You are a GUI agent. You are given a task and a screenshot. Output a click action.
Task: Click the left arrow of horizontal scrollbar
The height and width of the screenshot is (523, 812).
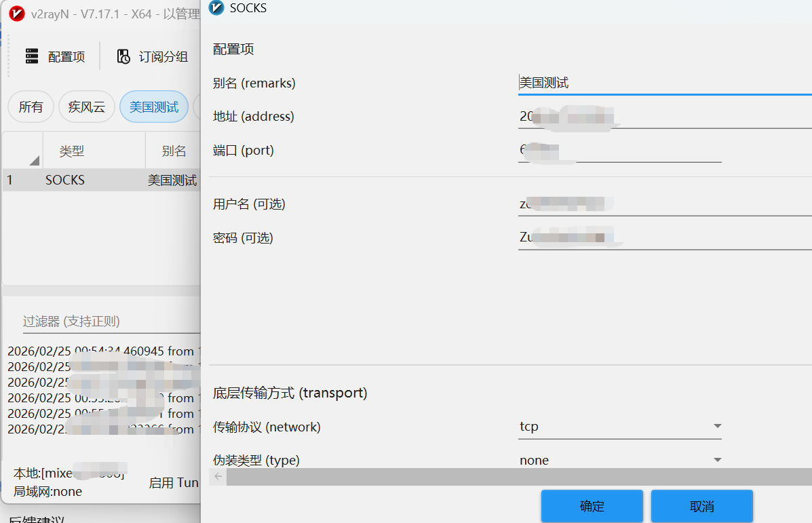tap(218, 476)
